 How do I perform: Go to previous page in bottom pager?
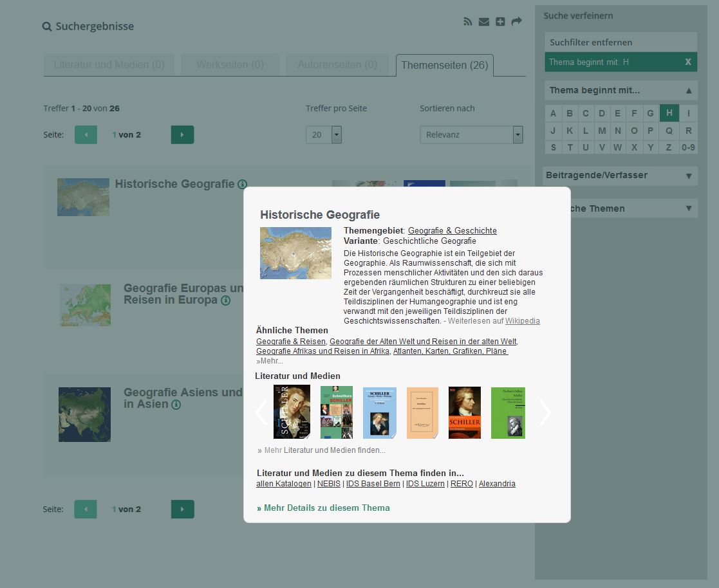point(86,509)
